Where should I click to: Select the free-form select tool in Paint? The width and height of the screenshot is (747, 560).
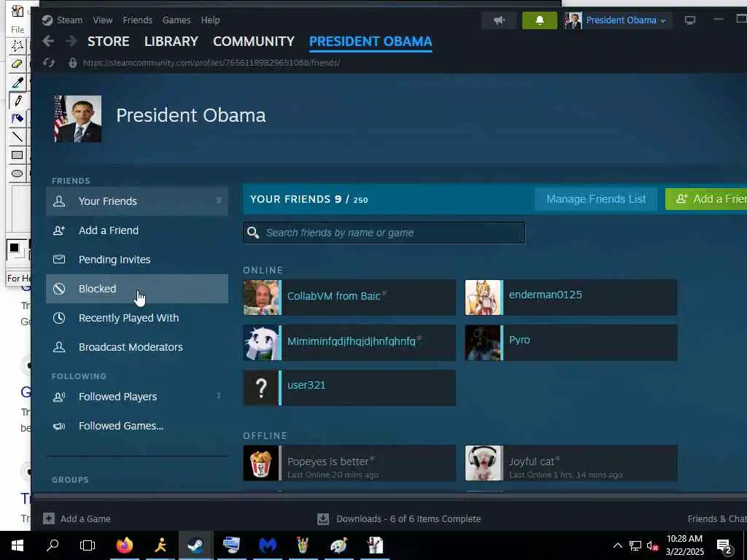pyautogui.click(x=18, y=46)
